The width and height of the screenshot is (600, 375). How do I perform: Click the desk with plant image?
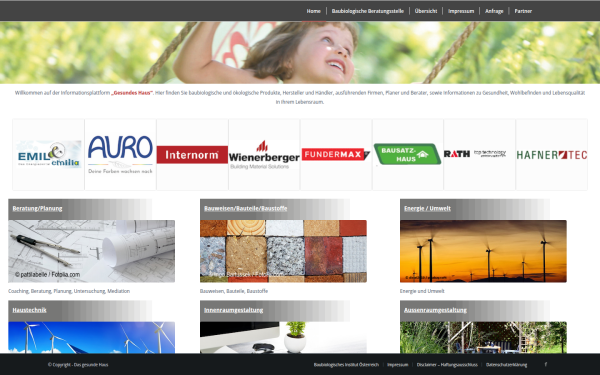tap(283, 338)
